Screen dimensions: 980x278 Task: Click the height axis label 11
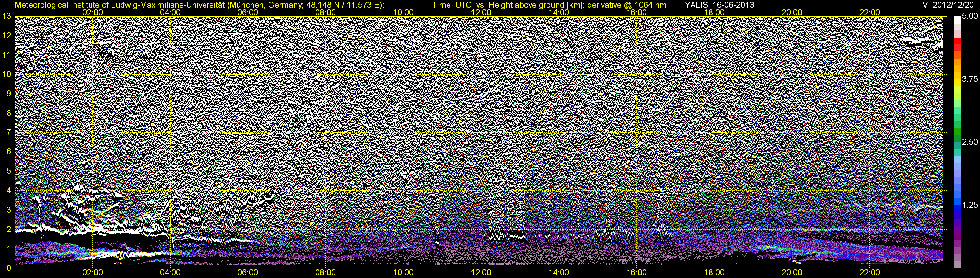pos(7,55)
